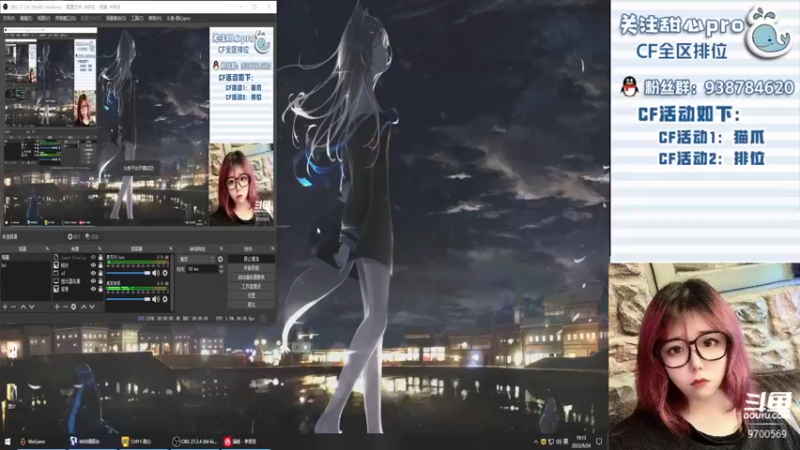Toggle eye icon of source above cf
Image resolution: width=800 pixels, height=450 pixels.
93,265
